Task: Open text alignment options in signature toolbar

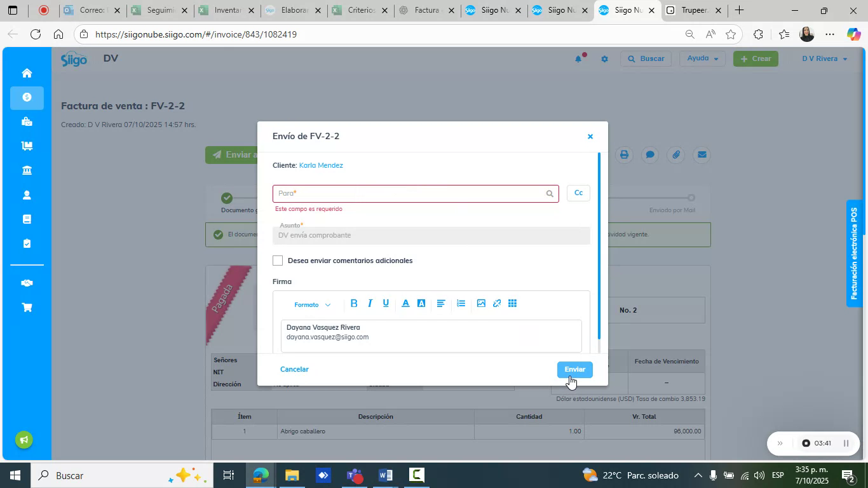Action: [441, 304]
